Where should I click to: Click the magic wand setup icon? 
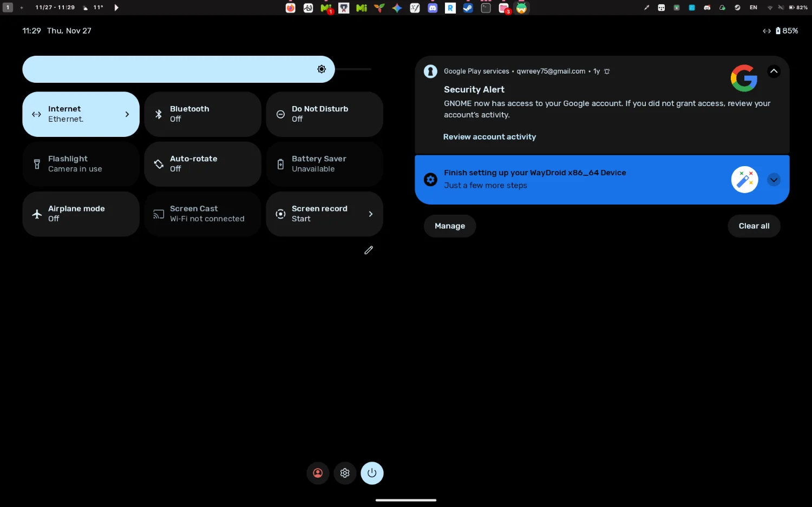click(x=744, y=180)
